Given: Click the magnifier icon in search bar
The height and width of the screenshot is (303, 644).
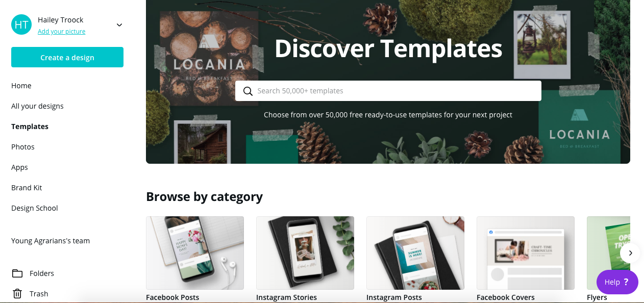Looking at the screenshot, I should pyautogui.click(x=248, y=91).
